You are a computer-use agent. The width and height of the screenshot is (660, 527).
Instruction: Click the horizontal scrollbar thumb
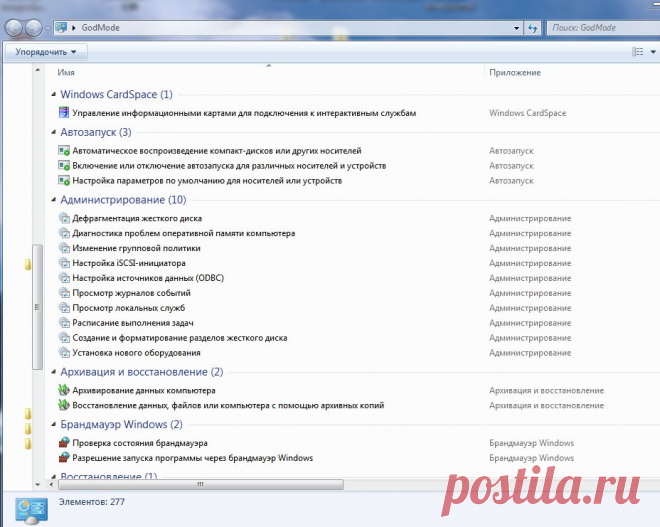tap(201, 484)
